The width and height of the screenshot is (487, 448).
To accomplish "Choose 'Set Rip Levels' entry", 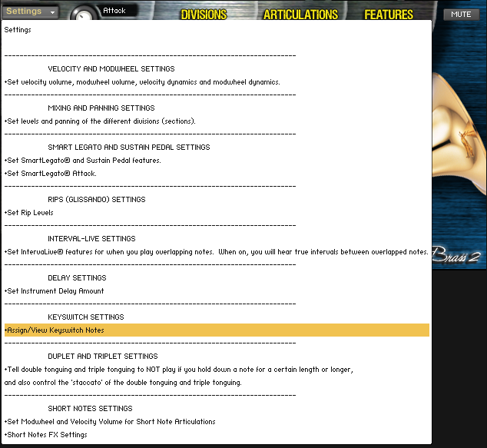I will [x=217, y=213].
